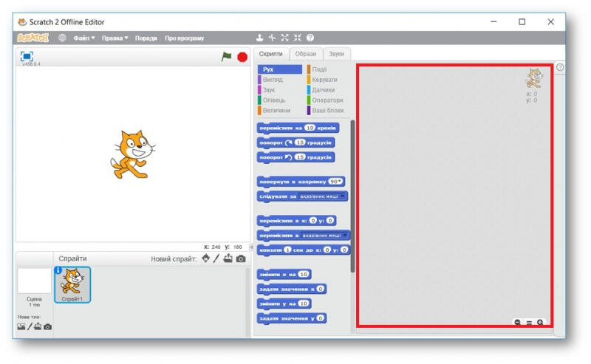Open the Поради menu item

[146, 38]
